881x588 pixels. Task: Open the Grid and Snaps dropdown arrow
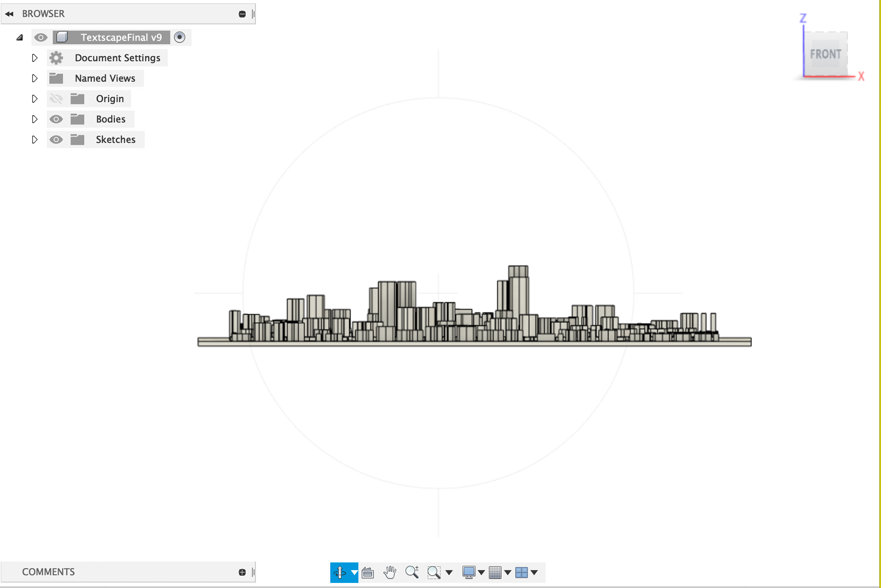pyautogui.click(x=508, y=572)
